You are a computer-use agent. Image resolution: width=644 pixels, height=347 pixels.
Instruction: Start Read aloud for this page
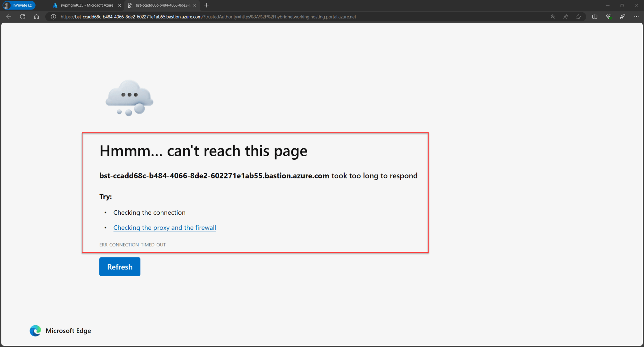pos(566,17)
